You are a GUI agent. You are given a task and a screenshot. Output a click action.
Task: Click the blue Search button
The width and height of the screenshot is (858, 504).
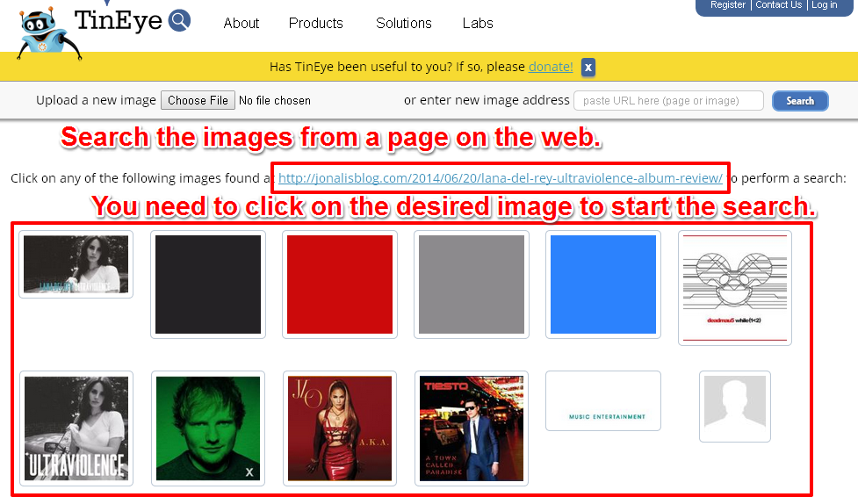click(800, 101)
